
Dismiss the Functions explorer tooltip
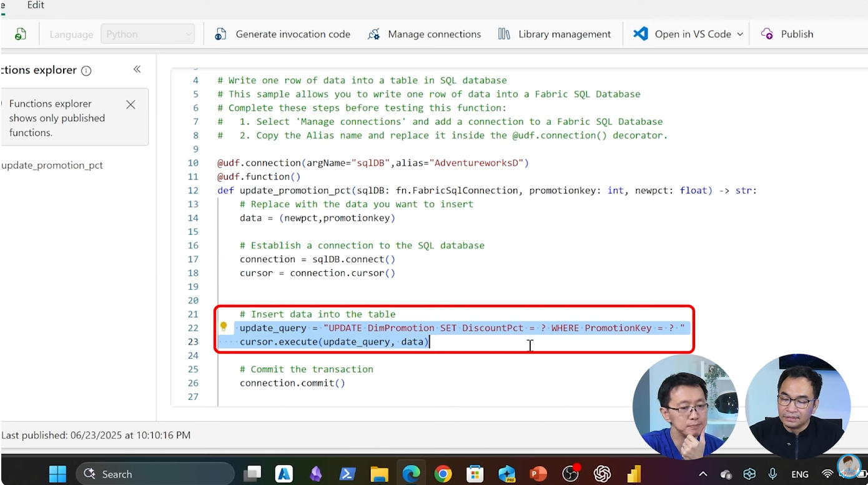(131, 104)
